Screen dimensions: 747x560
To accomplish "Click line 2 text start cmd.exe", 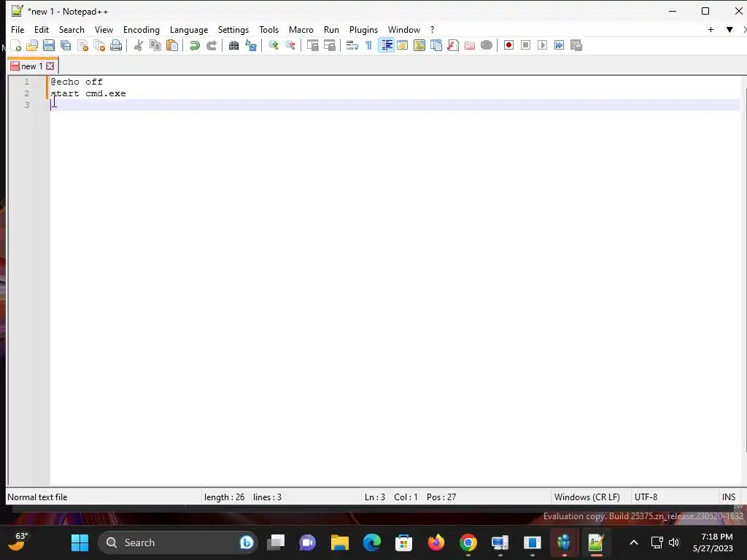I will click(x=88, y=93).
